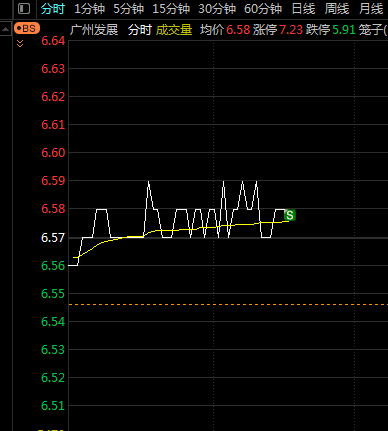The width and height of the screenshot is (388, 431).
Task: Switch to the 1分钟 chart tab
Action: coord(89,9)
